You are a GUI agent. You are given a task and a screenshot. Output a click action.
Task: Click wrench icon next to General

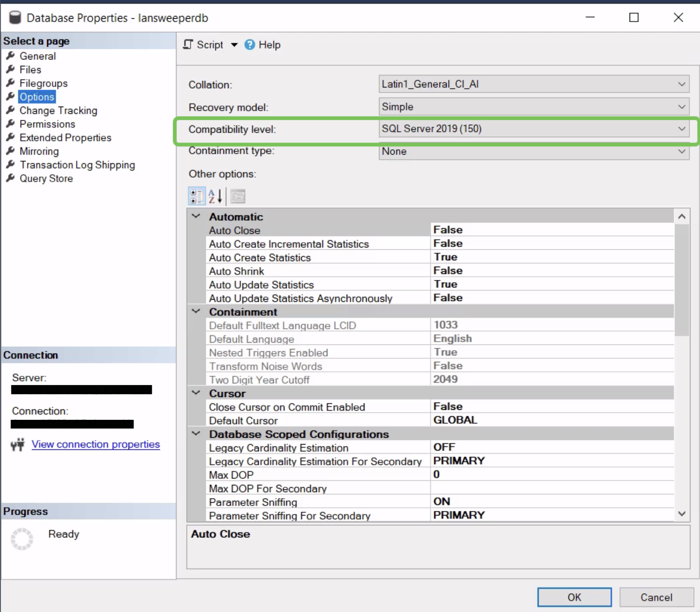click(x=11, y=56)
